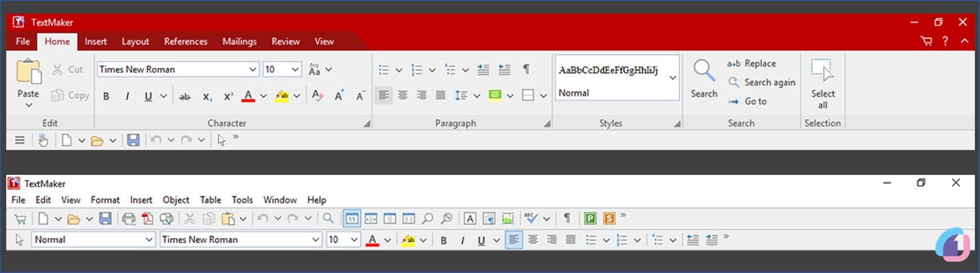Apply ribbon yellow text highlight color

[x=282, y=96]
